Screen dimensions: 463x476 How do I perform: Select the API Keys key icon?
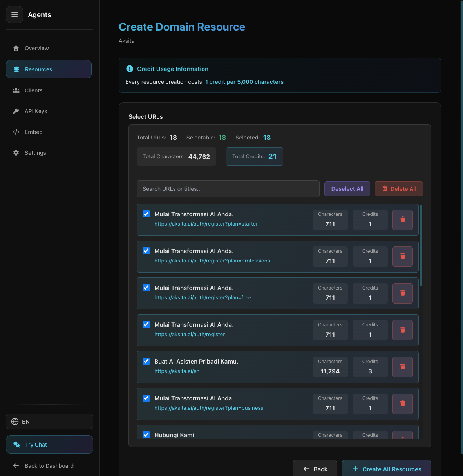tap(16, 111)
